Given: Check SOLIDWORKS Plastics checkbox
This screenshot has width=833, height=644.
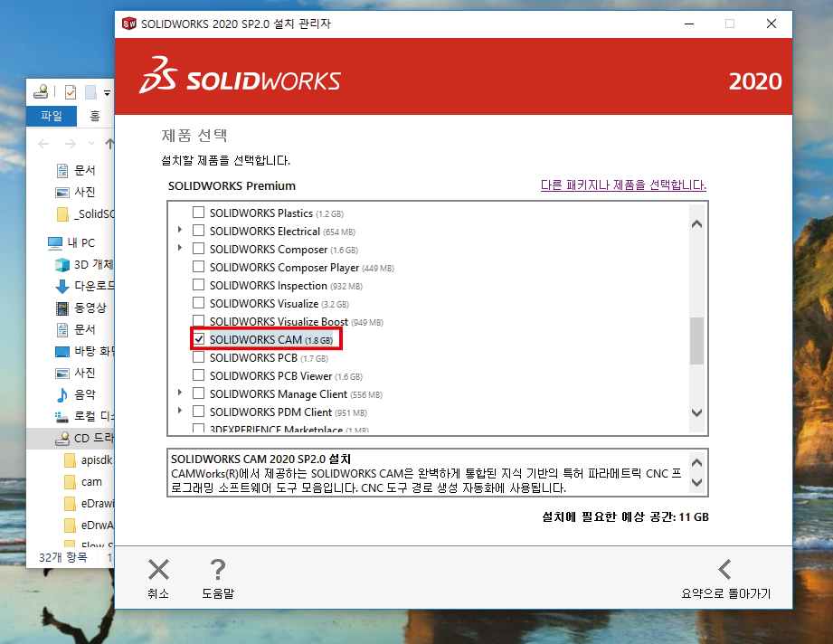Looking at the screenshot, I should [198, 213].
